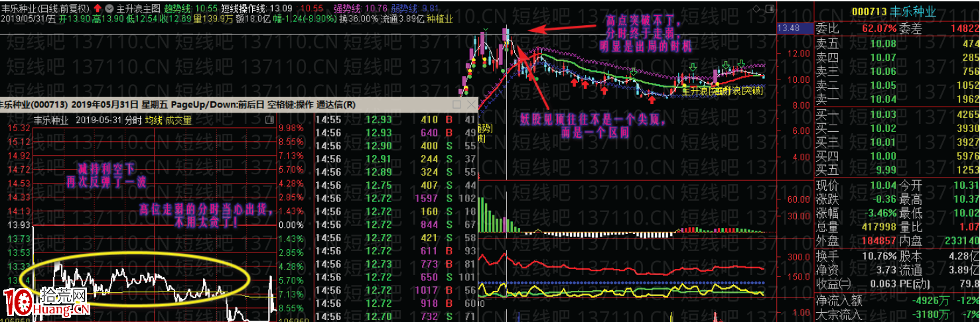Click the stock code 000713 in quote panel
980x322 pixels.
(873, 11)
